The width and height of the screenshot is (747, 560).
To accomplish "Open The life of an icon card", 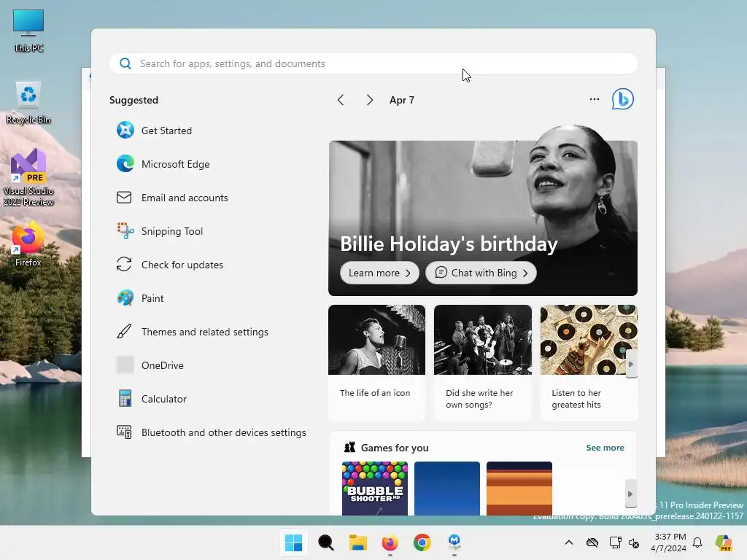I will 376,363.
